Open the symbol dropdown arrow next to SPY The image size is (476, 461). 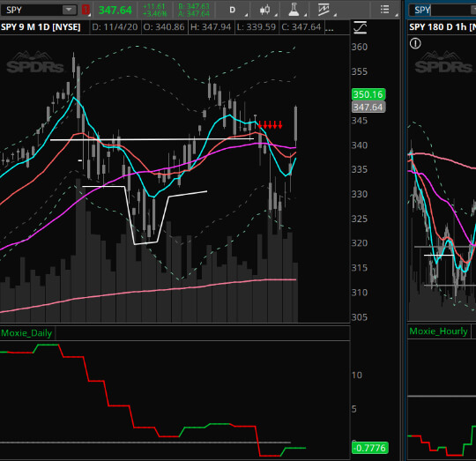(x=70, y=10)
